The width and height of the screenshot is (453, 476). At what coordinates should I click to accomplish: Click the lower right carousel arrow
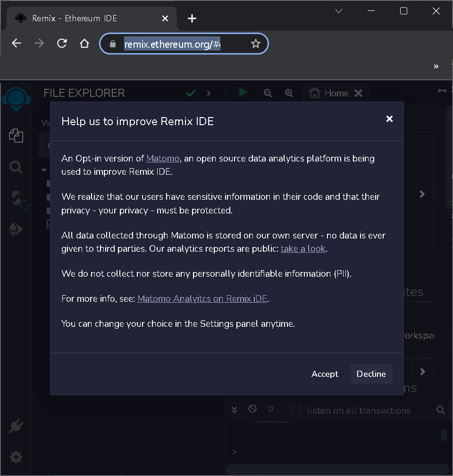click(422, 372)
